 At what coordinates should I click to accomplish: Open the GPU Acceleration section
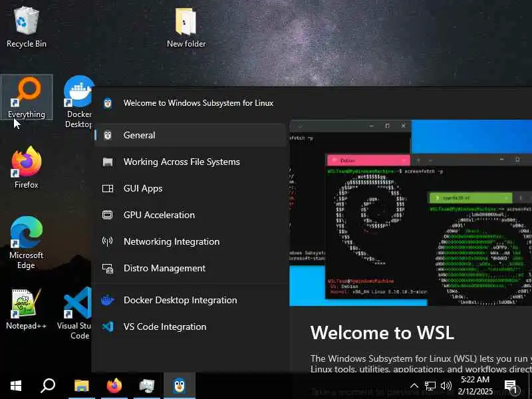(190, 215)
